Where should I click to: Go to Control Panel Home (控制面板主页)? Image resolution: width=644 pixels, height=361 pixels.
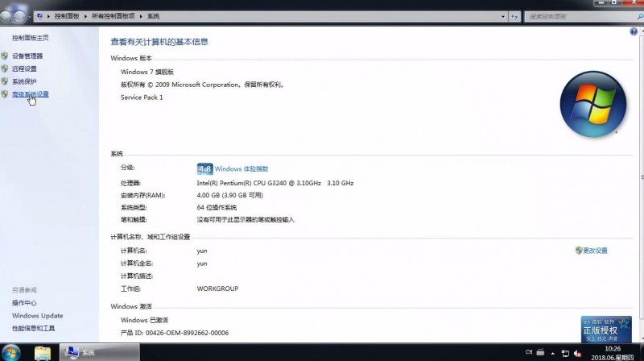click(31, 38)
